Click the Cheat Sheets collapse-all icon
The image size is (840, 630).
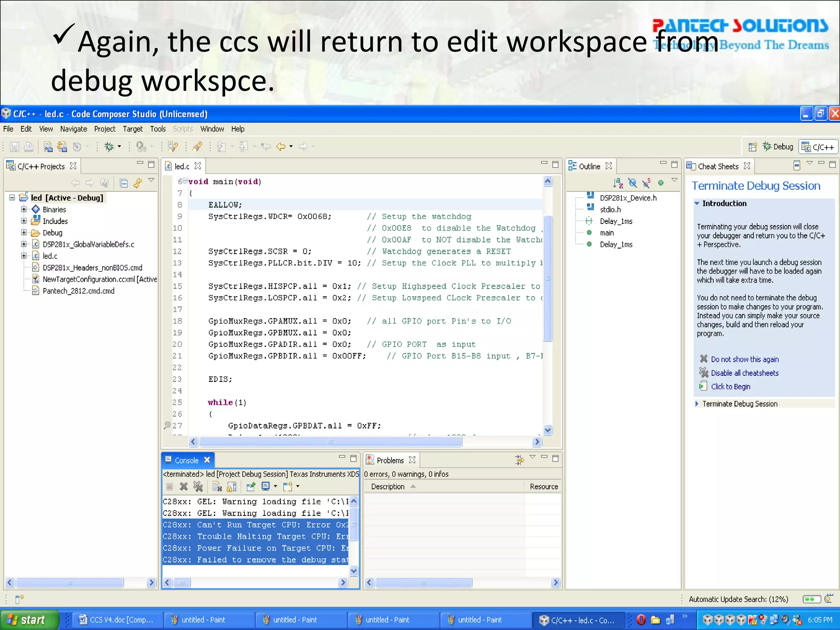[x=797, y=165]
